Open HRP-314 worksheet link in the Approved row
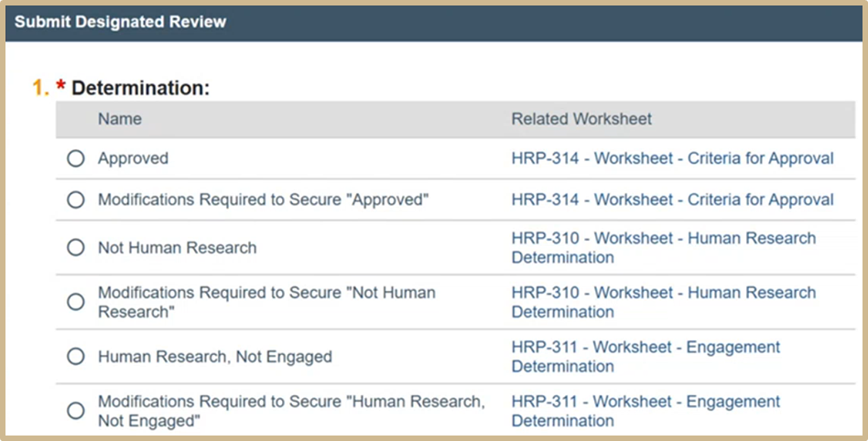Viewport: 868px width, 441px height. 672,158
